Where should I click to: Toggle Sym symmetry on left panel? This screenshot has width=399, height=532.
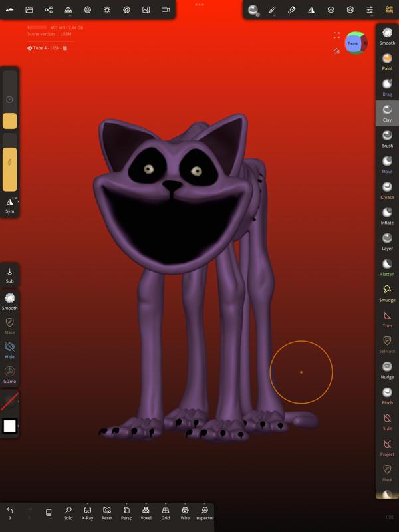[x=10, y=205]
